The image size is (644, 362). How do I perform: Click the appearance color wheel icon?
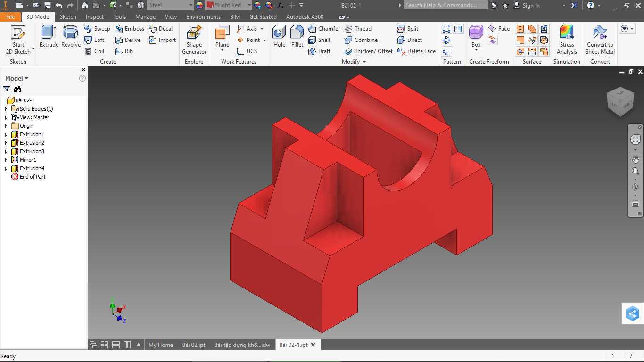pos(199,5)
